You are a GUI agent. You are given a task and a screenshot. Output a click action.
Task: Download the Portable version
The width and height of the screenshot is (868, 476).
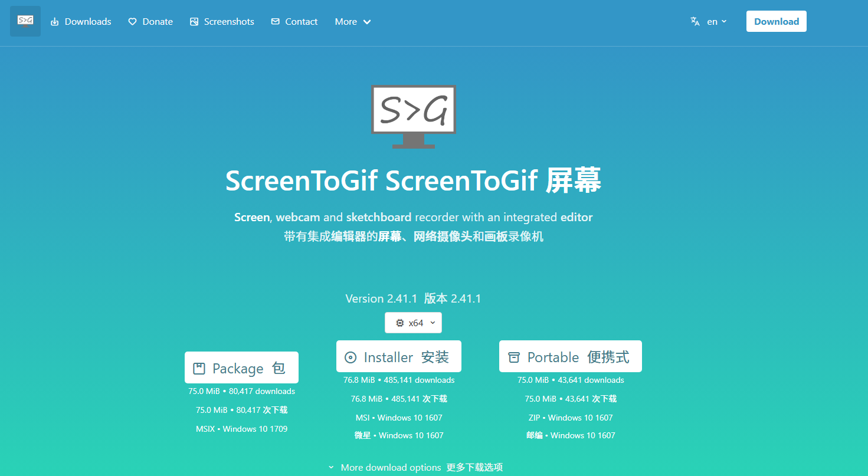tap(571, 357)
